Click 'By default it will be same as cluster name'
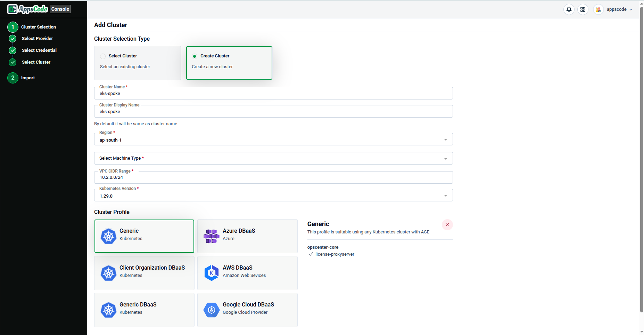The height and width of the screenshot is (335, 644). tap(135, 124)
